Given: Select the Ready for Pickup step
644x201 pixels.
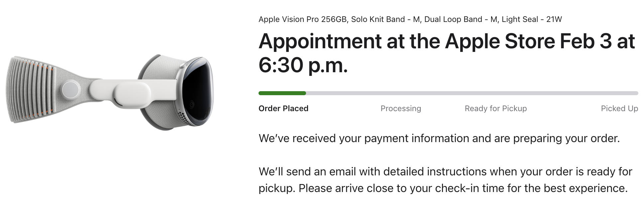Looking at the screenshot, I should click(495, 108).
